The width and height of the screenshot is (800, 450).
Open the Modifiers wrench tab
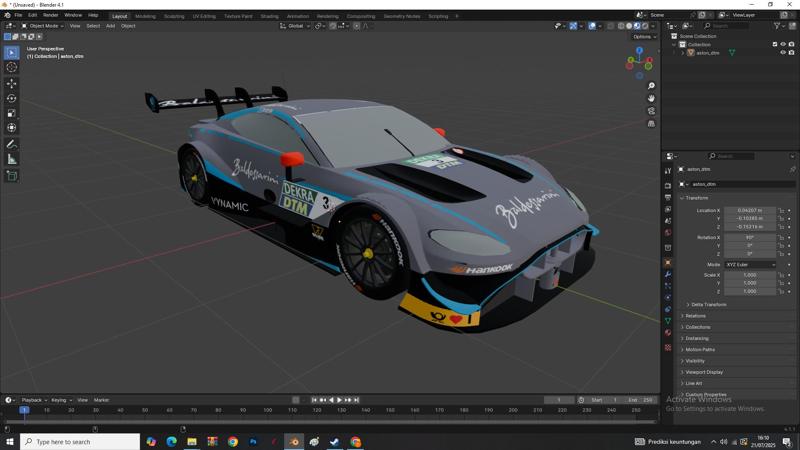[668, 274]
